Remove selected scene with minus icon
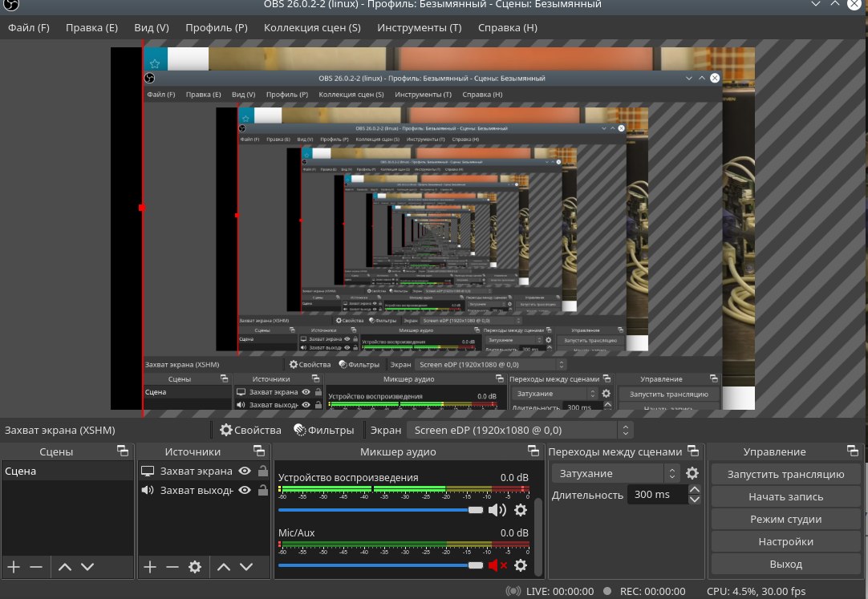The width and height of the screenshot is (868, 599). point(36,566)
